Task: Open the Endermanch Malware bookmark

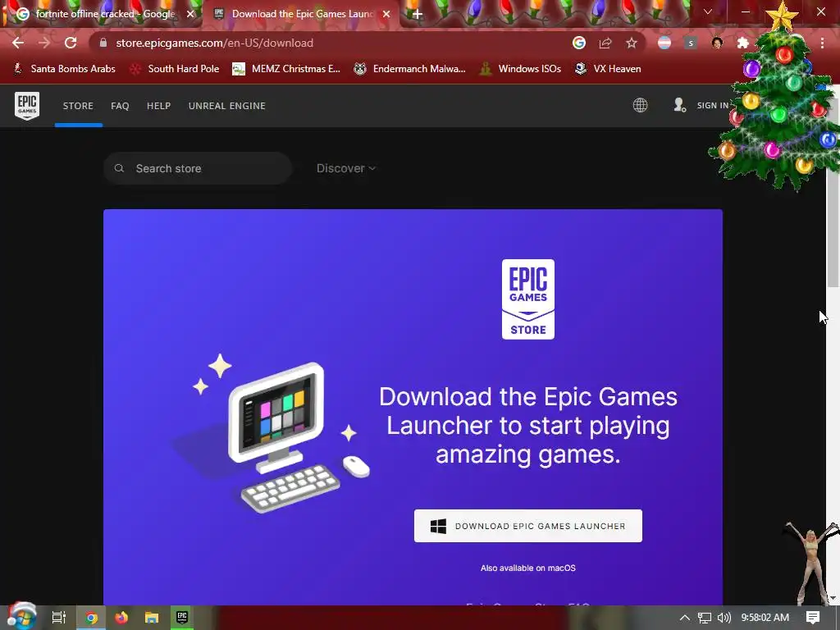Action: point(410,69)
